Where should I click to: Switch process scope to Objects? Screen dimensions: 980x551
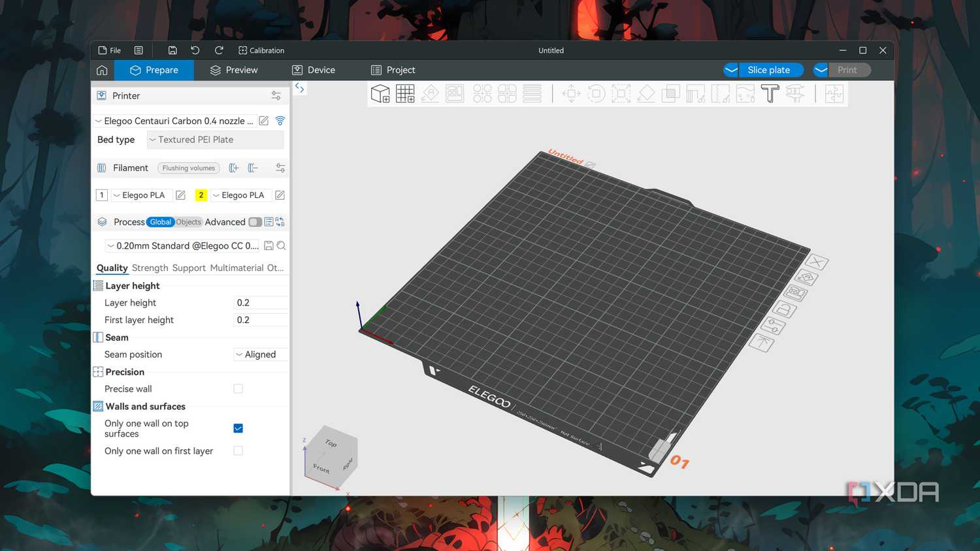tap(189, 222)
